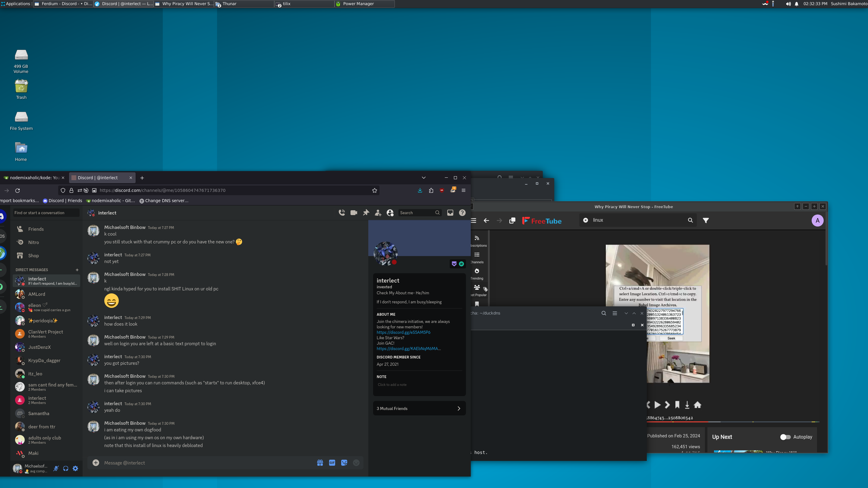Reload the Discord page
This screenshot has height=488, width=868.
pyautogui.click(x=17, y=190)
